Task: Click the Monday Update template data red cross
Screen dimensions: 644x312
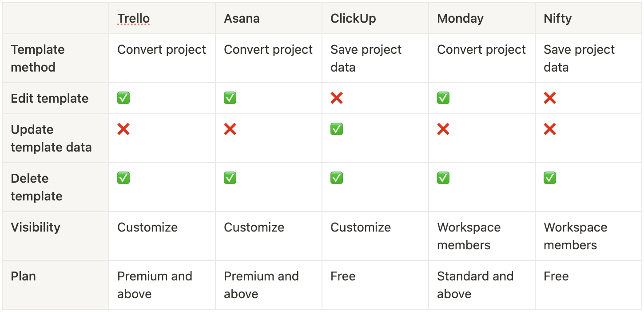Action: tap(443, 129)
